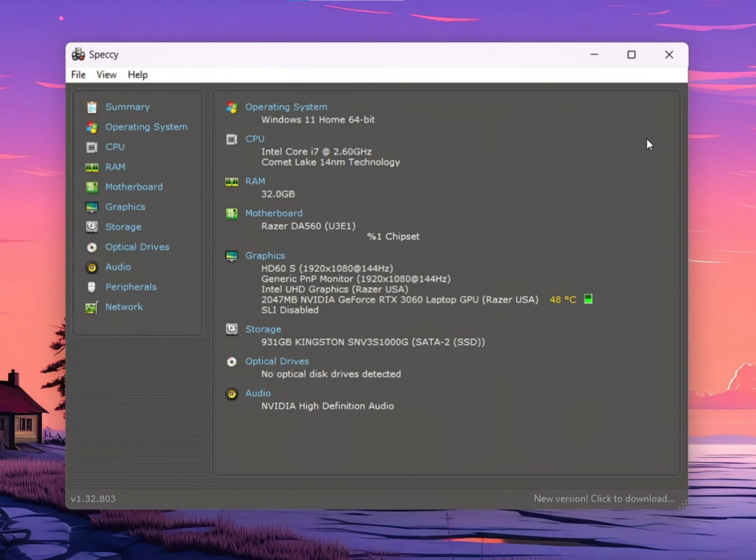This screenshot has height=560, width=756.
Task: Click the Audio speaker icon in the sidebar
Action: click(93, 267)
